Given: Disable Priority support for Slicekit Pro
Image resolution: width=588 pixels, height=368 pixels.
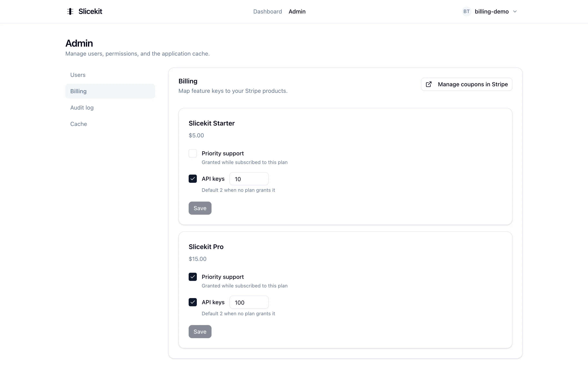Looking at the screenshot, I should 193,277.
